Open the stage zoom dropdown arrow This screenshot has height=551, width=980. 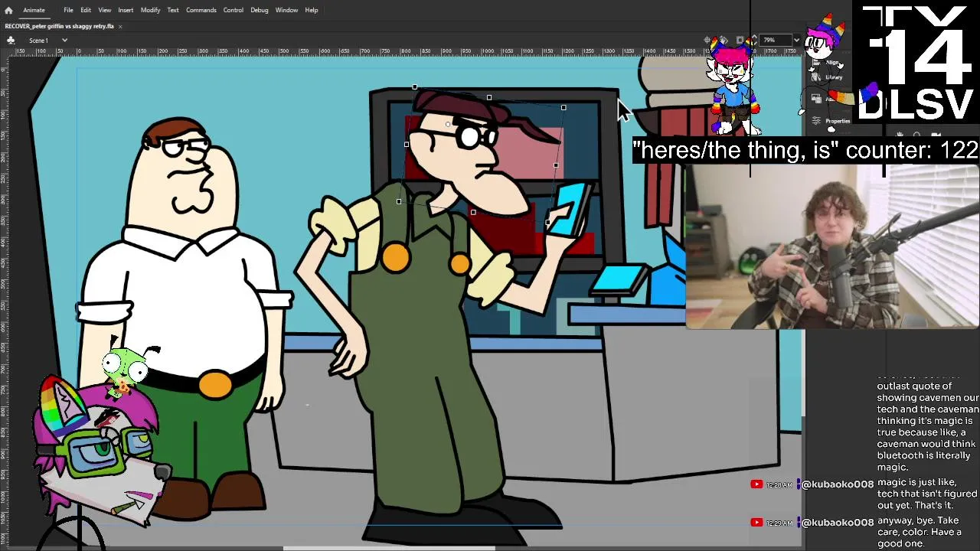click(796, 40)
